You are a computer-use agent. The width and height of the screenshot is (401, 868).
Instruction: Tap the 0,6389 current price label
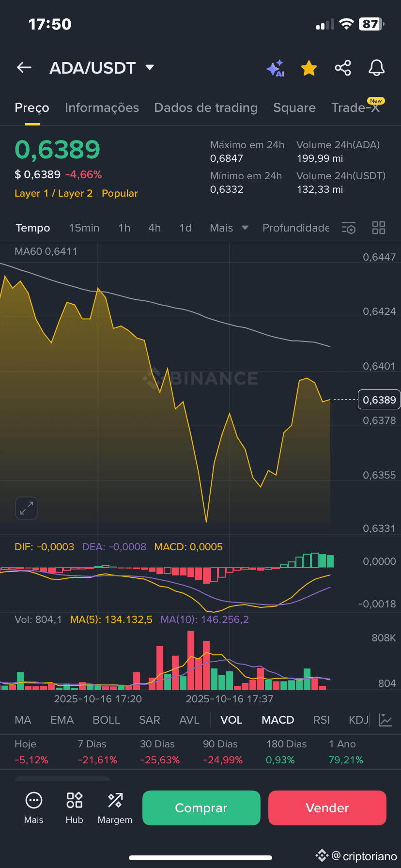click(379, 400)
